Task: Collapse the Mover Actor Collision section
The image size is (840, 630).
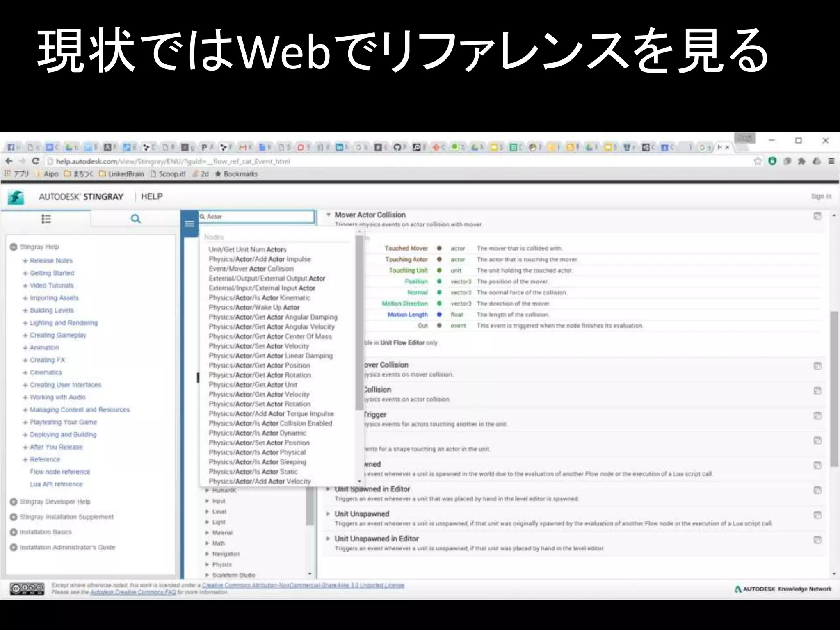Action: point(328,215)
